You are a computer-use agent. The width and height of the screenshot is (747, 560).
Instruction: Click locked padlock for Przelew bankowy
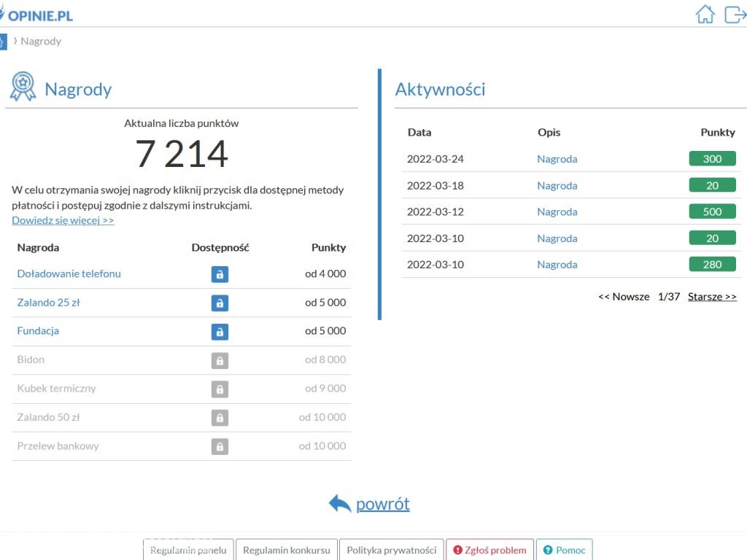(x=220, y=446)
